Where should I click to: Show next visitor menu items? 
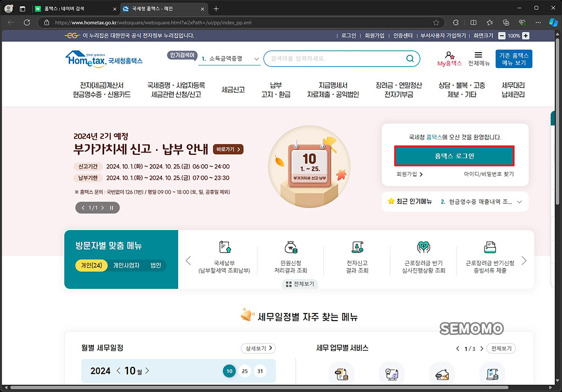point(524,261)
